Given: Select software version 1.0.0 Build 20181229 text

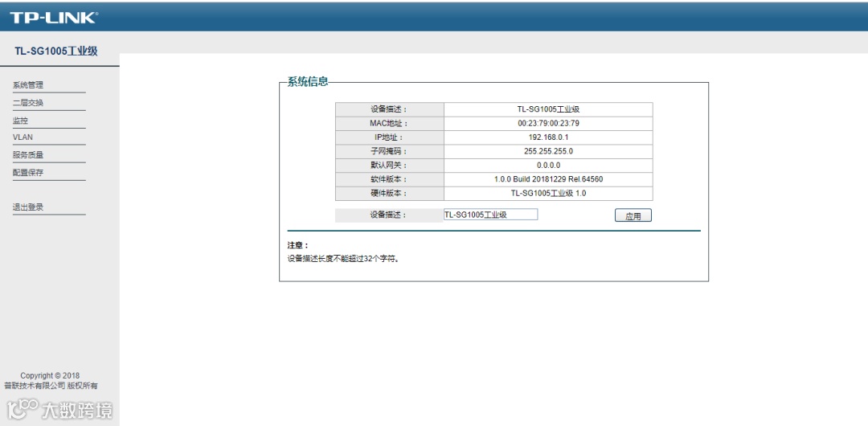Looking at the screenshot, I should tap(530, 179).
